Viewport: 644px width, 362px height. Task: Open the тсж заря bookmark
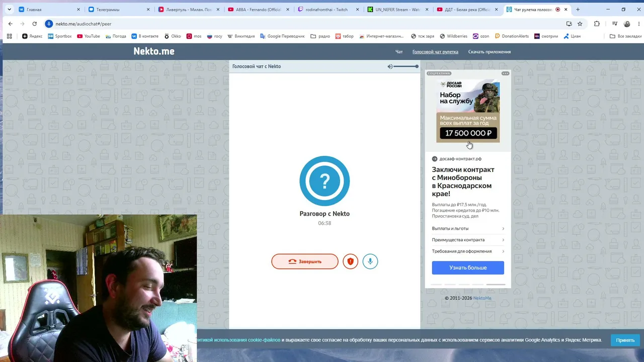[x=423, y=36]
